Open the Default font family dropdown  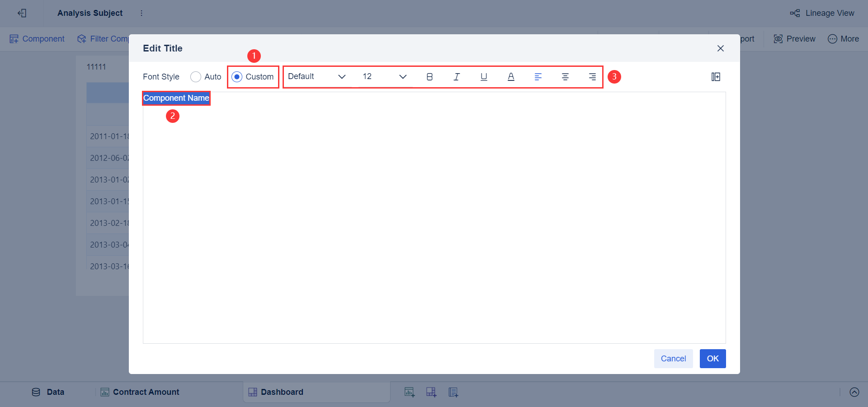[316, 76]
